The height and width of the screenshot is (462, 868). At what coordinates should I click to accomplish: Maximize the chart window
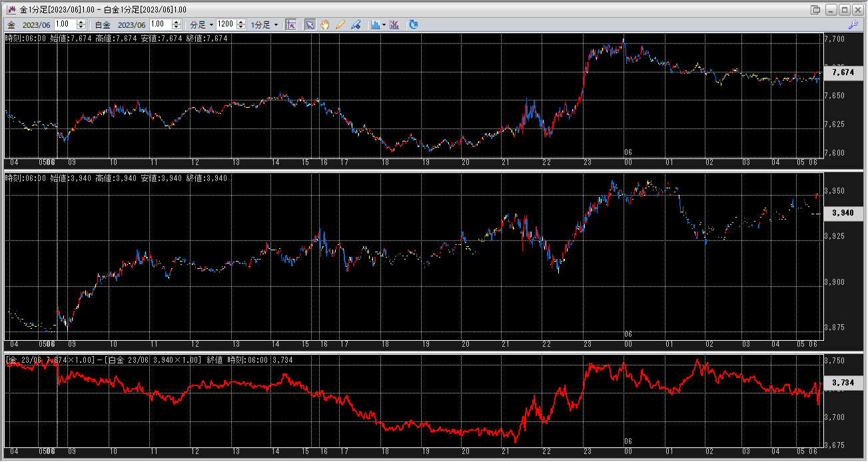coord(845,10)
